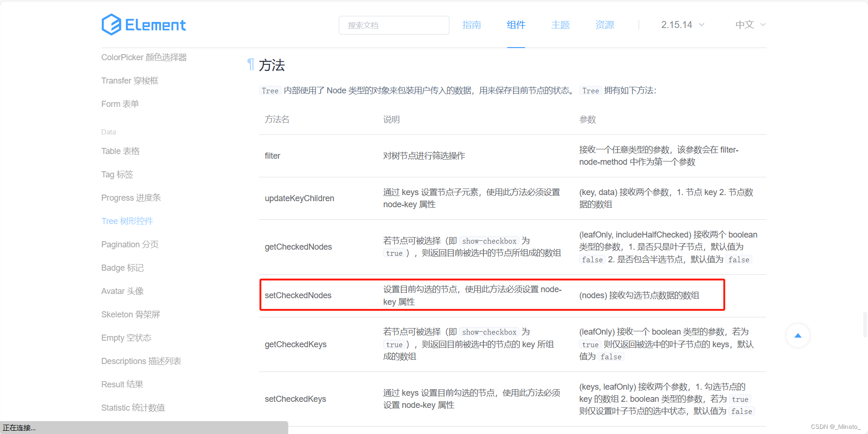Click the show-checkbox code tag in getCheckedNodes row
The image size is (868, 434).
click(489, 240)
